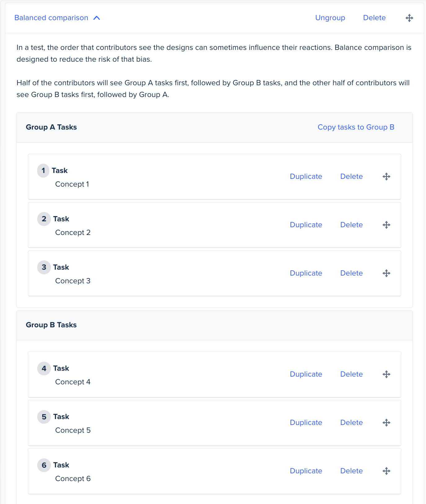Ungroup the Balanced comparison tasks

pyautogui.click(x=330, y=18)
